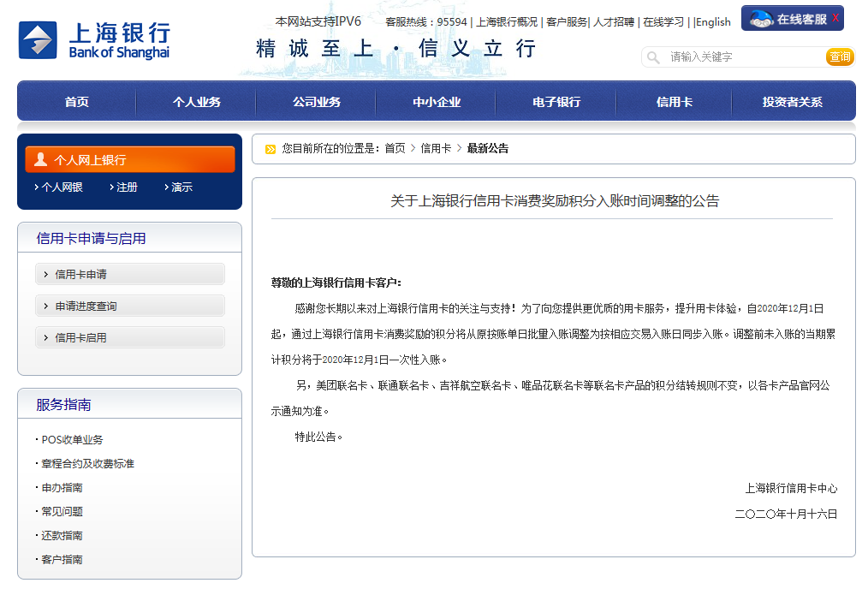Click the 客服热线：95594 text
This screenshot has height=589, width=868.
click(x=426, y=21)
